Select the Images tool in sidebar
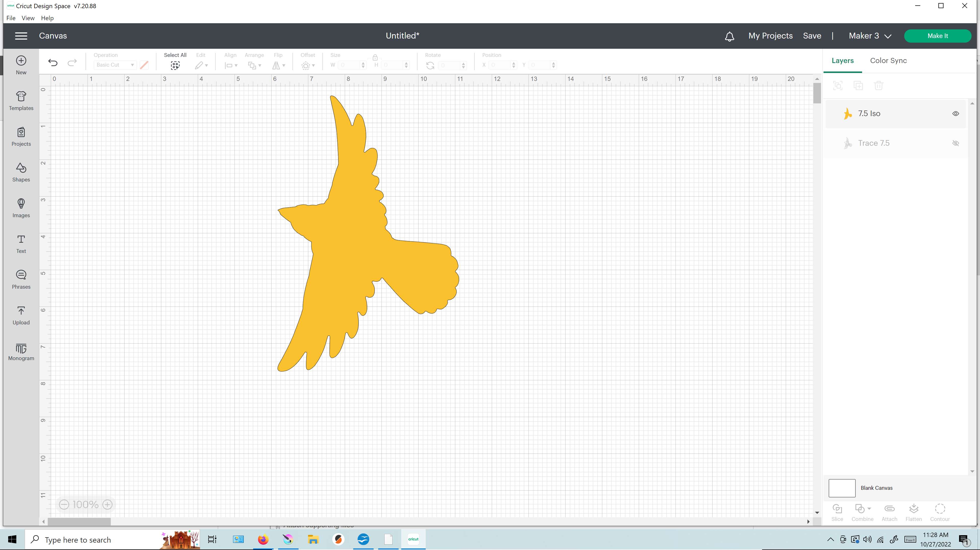This screenshot has width=980, height=550. pyautogui.click(x=21, y=207)
